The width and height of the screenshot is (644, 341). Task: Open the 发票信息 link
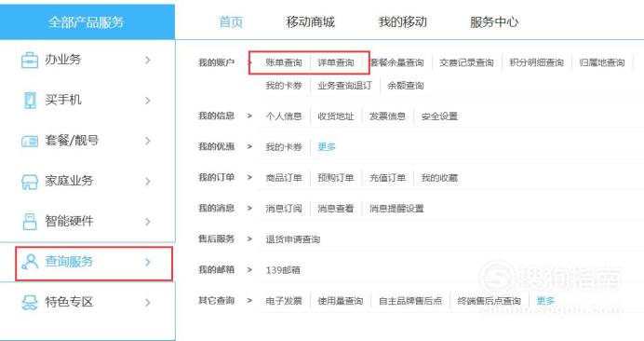(387, 116)
